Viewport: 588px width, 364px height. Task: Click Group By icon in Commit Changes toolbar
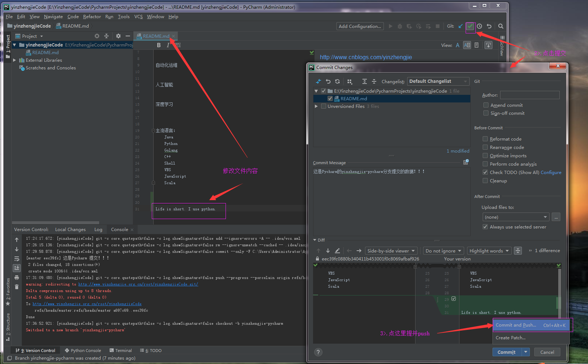click(x=350, y=81)
